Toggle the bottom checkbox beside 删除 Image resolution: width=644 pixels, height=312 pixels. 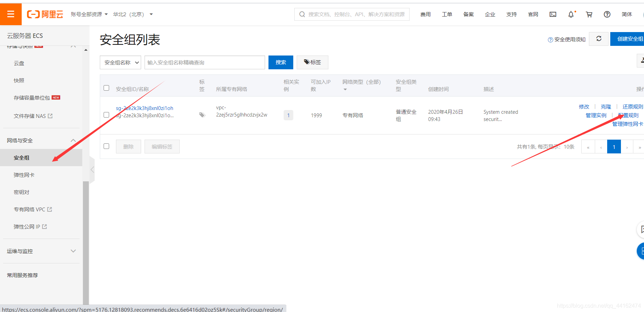pos(106,146)
